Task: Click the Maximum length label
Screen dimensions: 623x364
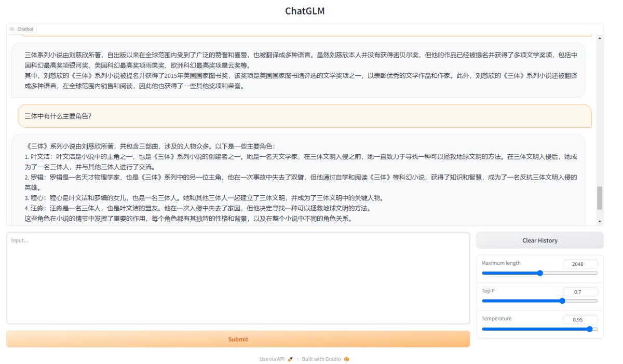Action: point(501,263)
